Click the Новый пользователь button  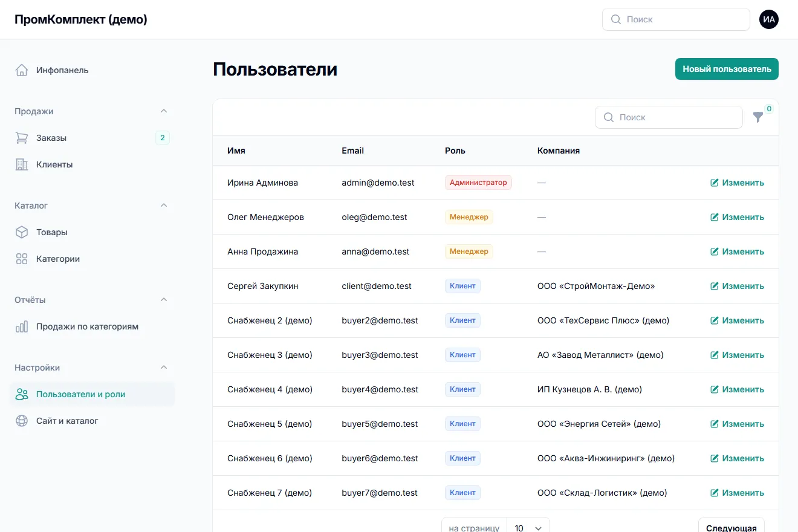click(727, 69)
